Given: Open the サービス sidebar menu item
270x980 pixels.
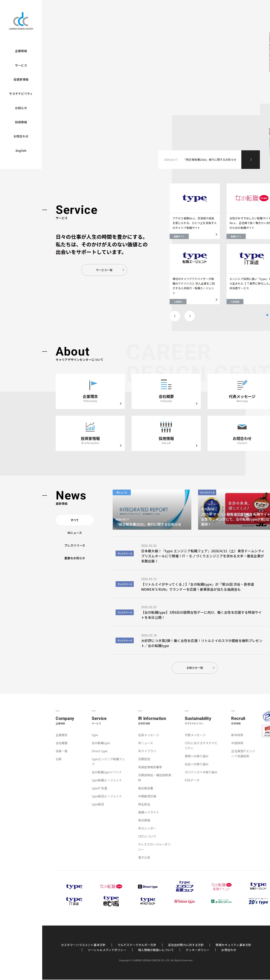Looking at the screenshot, I should [21, 65].
